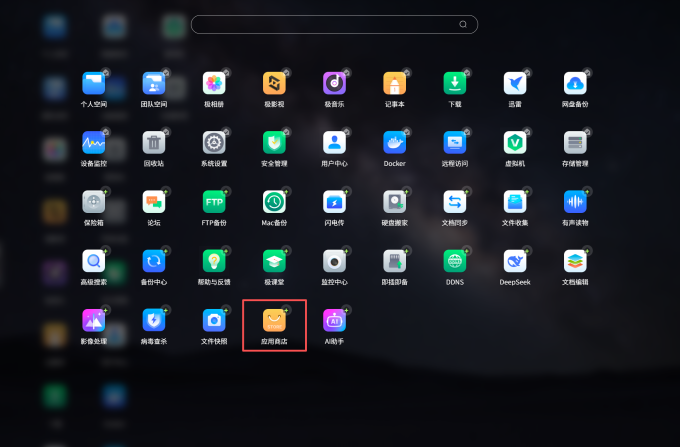Open the AI助手 assistant icon

(x=334, y=320)
